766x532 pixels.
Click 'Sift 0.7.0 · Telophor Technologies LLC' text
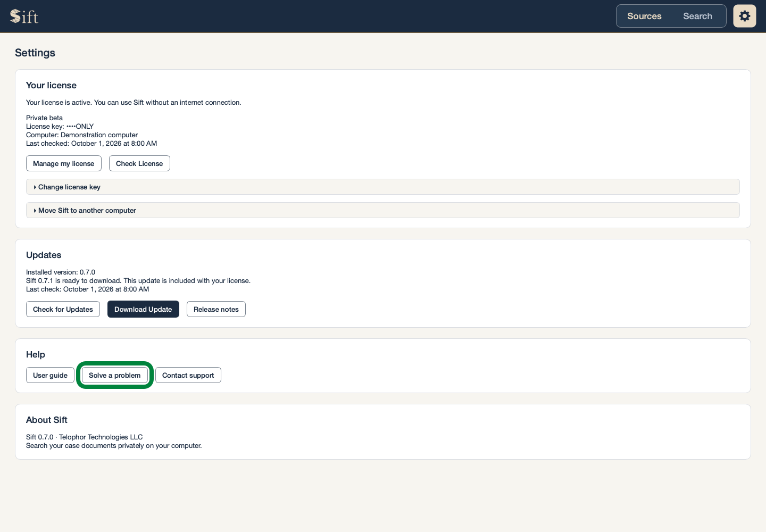coord(85,437)
